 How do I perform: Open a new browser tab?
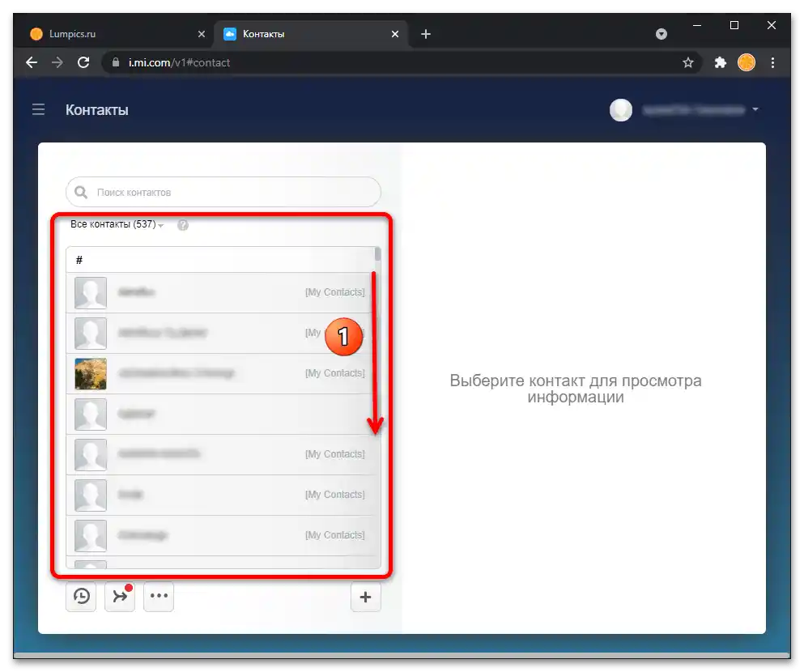pyautogui.click(x=426, y=34)
